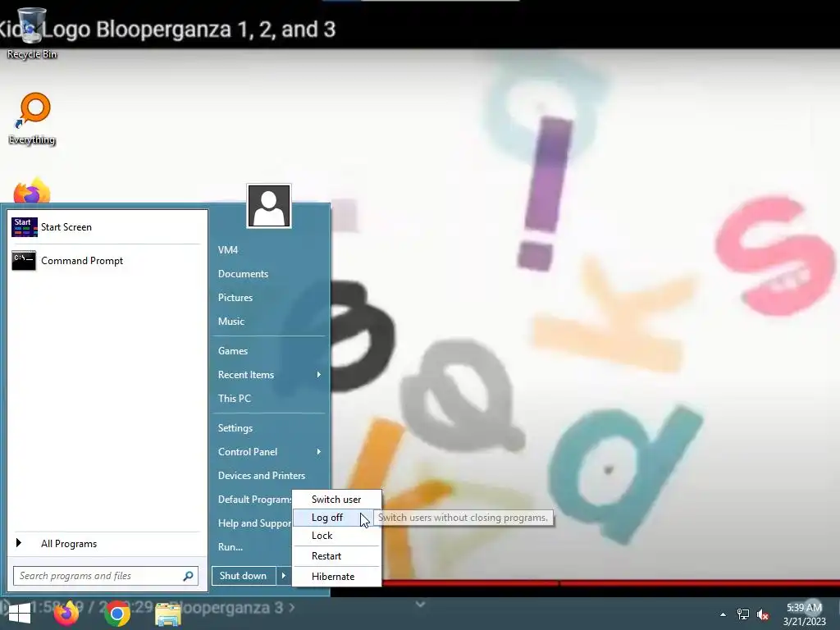Open This PC from start menu
Image resolution: width=840 pixels, height=630 pixels.
pyautogui.click(x=235, y=399)
